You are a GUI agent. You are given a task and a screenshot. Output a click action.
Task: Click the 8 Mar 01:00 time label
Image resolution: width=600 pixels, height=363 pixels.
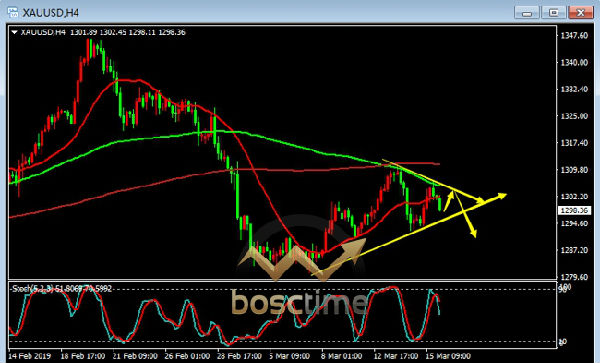[341, 356]
